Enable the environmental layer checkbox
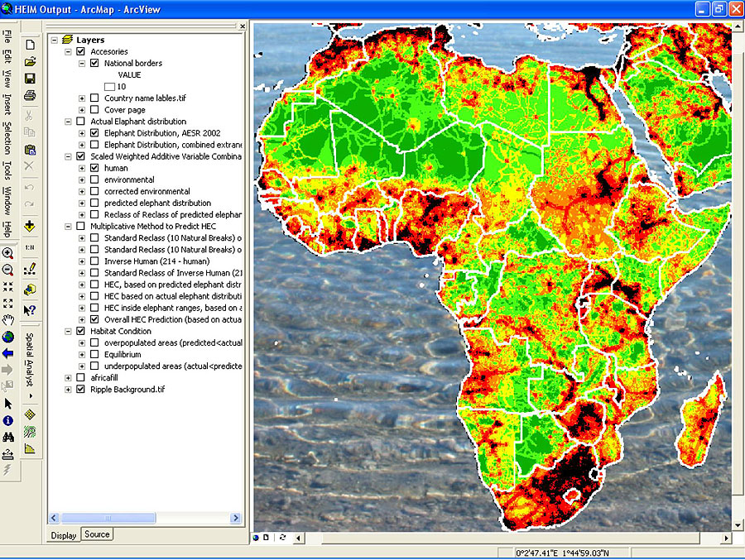The width and height of the screenshot is (745, 560). coord(94,179)
